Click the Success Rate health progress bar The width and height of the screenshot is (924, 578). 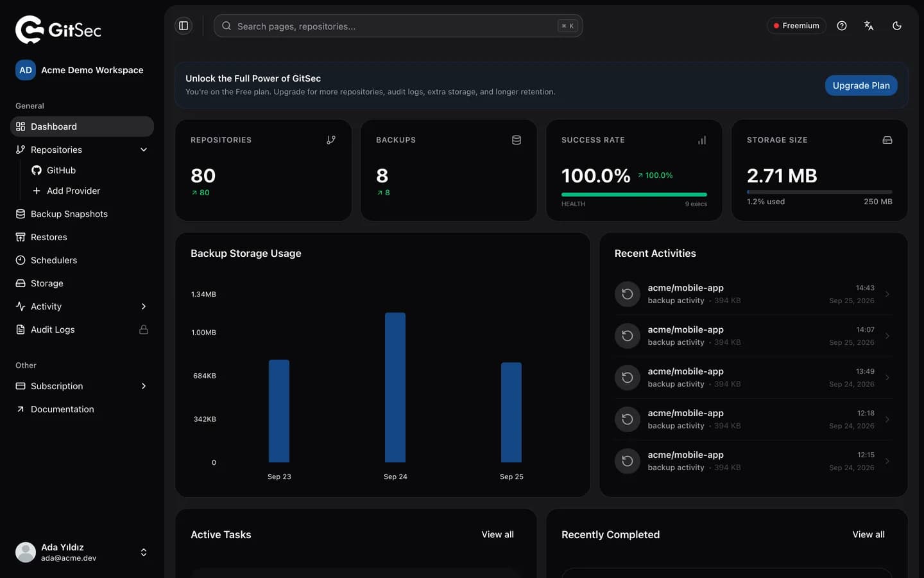634,195
